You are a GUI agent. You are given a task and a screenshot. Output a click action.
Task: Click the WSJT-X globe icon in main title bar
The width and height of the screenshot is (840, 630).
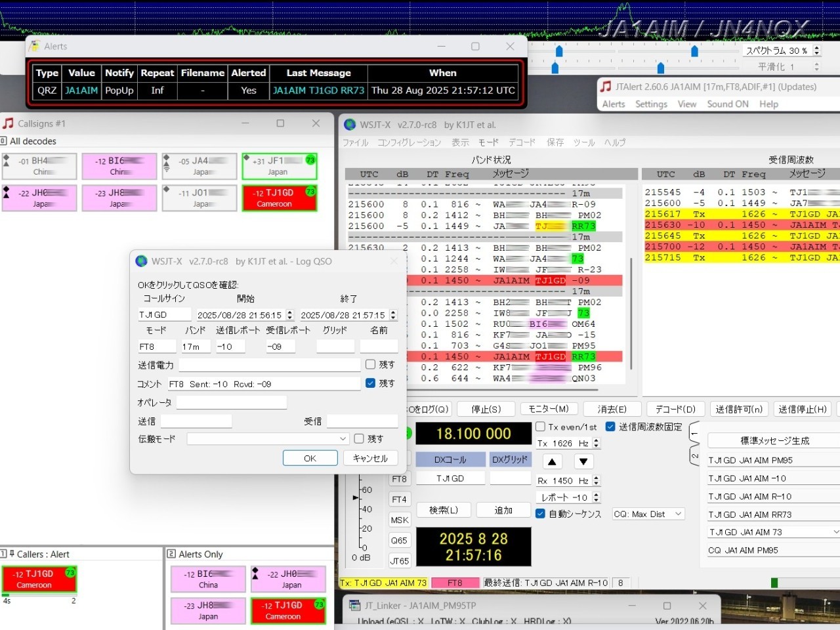(x=350, y=125)
